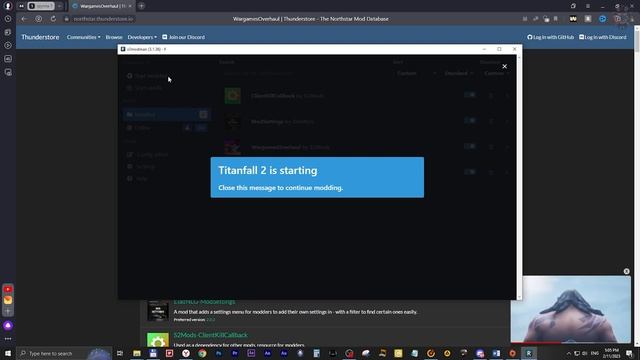Switch to r2modman from the taskbar

pyautogui.click(x=529, y=353)
